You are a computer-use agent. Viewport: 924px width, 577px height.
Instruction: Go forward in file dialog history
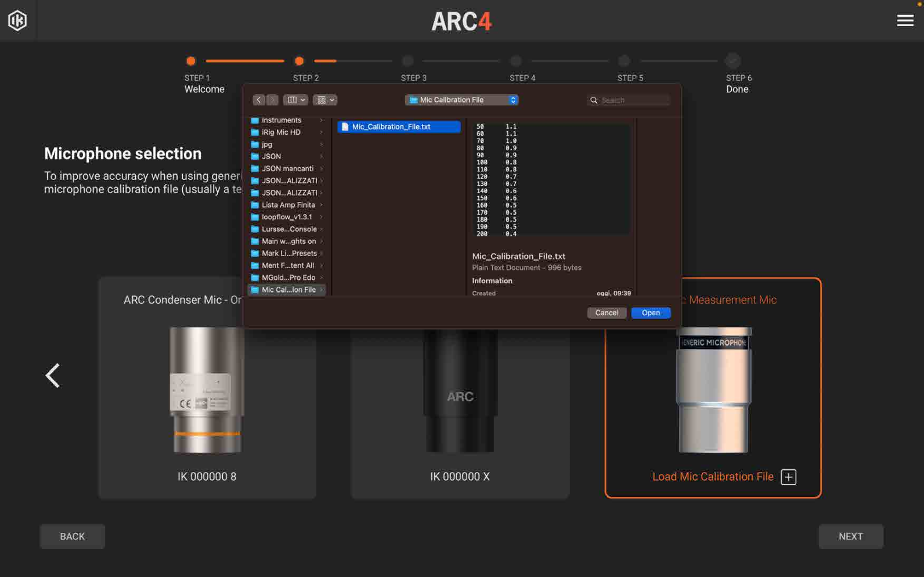click(x=272, y=100)
